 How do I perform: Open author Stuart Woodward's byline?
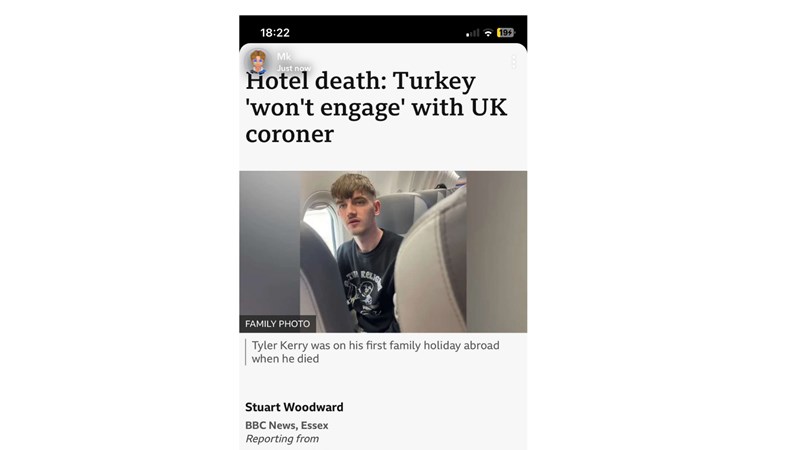[294, 407]
